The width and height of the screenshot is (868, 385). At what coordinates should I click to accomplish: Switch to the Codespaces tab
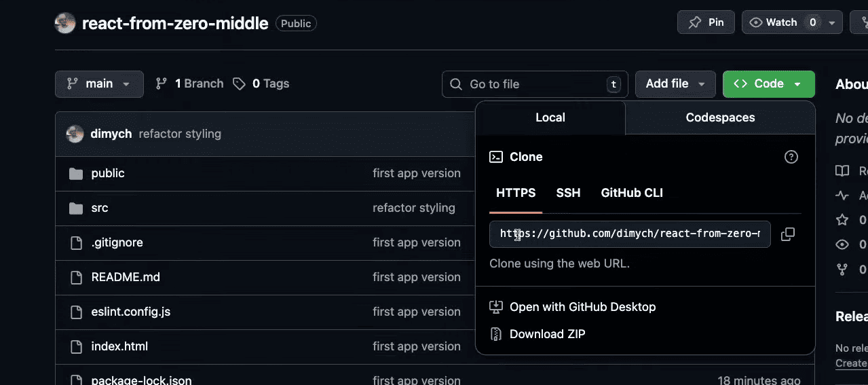[x=720, y=117]
